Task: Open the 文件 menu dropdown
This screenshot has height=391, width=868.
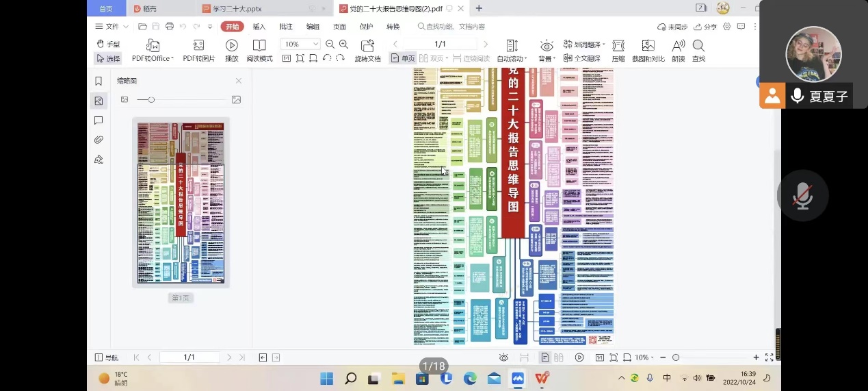Action: pos(111,27)
